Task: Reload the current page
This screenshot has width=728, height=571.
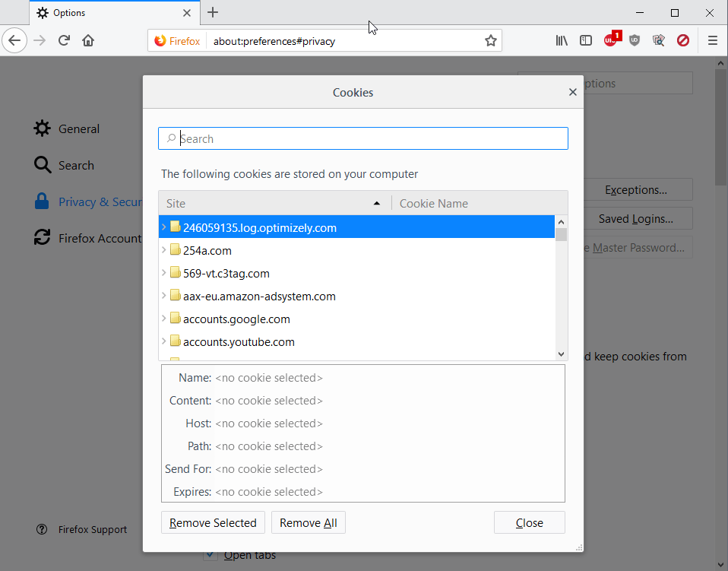Action: [x=64, y=41]
